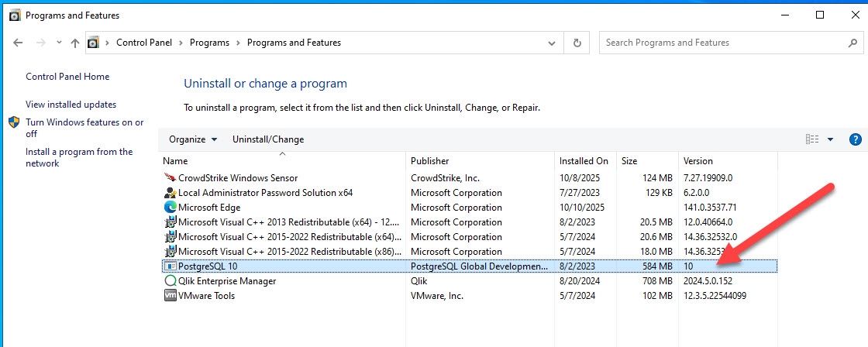Click the Search Programs and Features field
Screen dimensions: 868x347
click(725, 43)
